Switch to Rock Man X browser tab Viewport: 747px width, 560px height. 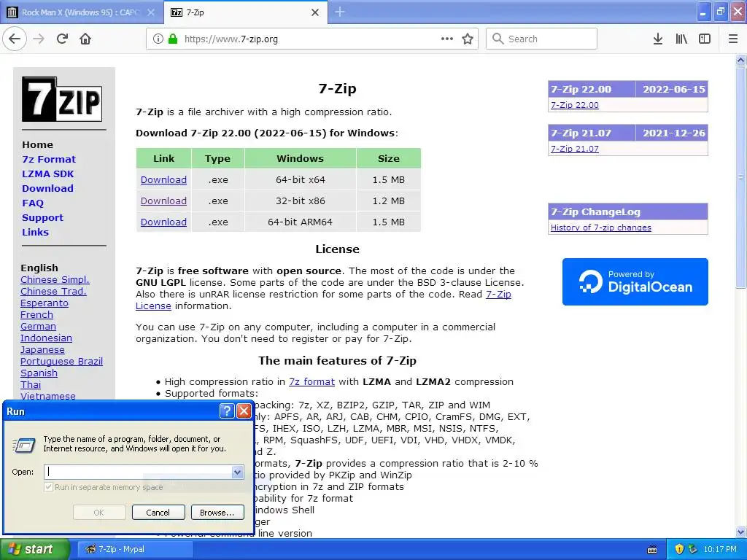click(82, 12)
